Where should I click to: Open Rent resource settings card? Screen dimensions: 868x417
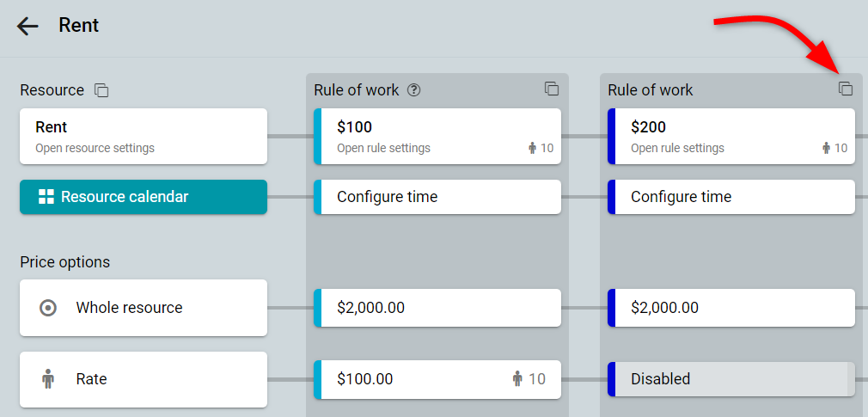coord(144,136)
